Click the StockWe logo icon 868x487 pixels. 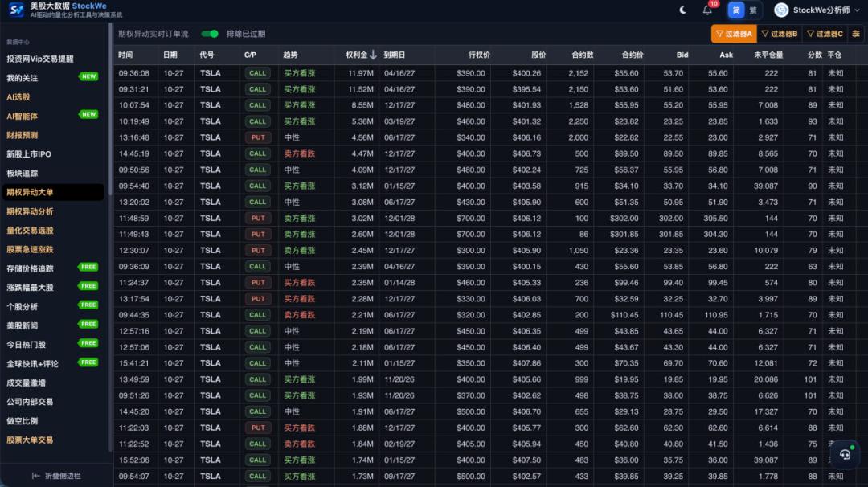pos(17,10)
